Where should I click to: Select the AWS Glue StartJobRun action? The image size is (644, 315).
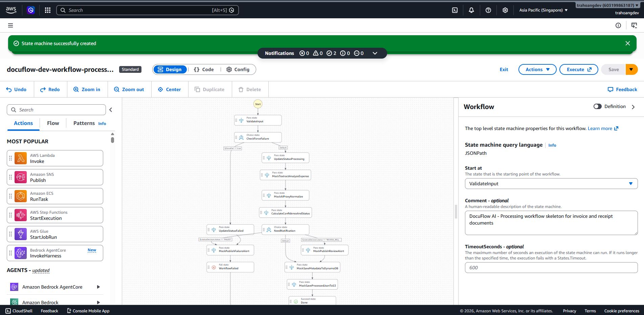55,234
